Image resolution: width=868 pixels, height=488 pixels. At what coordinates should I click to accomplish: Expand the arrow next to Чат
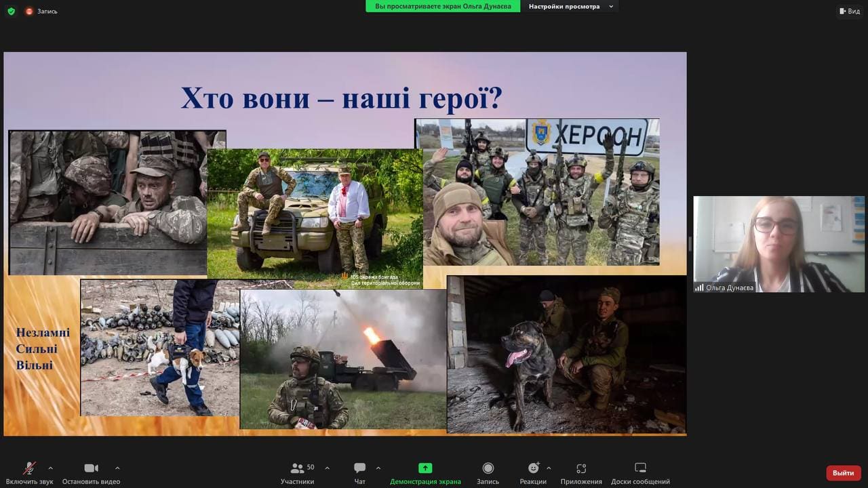(x=378, y=468)
